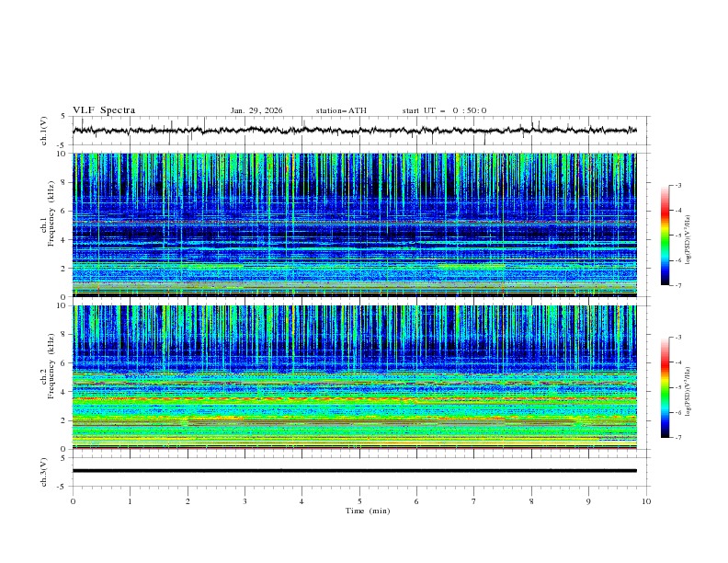Click the "station=ATH" header label
728x563 pixels.
pos(341,110)
